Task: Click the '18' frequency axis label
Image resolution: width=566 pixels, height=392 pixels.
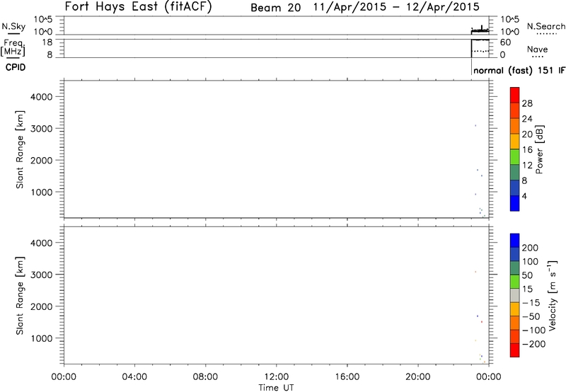Action: pyautogui.click(x=47, y=42)
